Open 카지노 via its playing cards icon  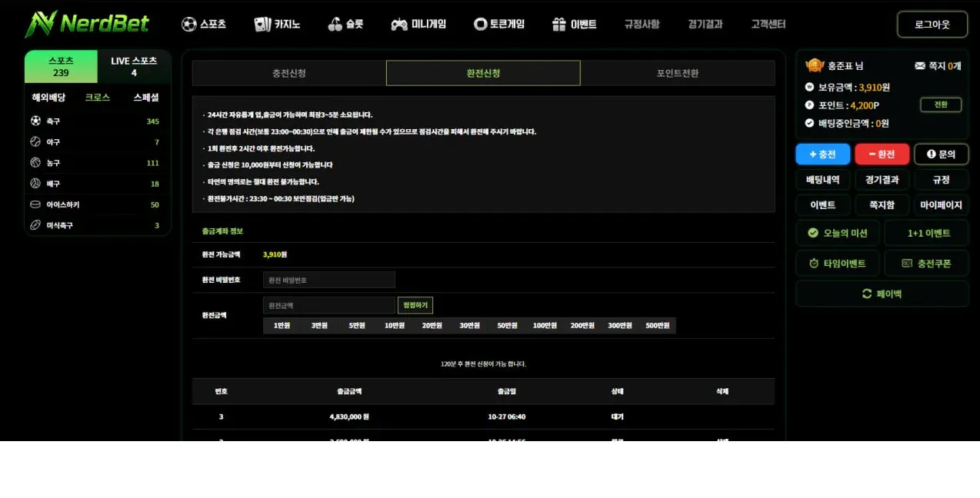[x=262, y=25]
